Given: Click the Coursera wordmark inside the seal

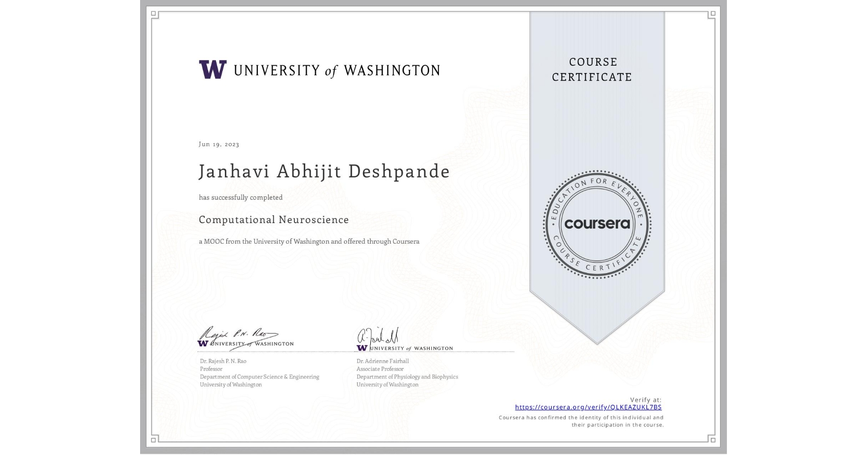Looking at the screenshot, I should point(597,225).
